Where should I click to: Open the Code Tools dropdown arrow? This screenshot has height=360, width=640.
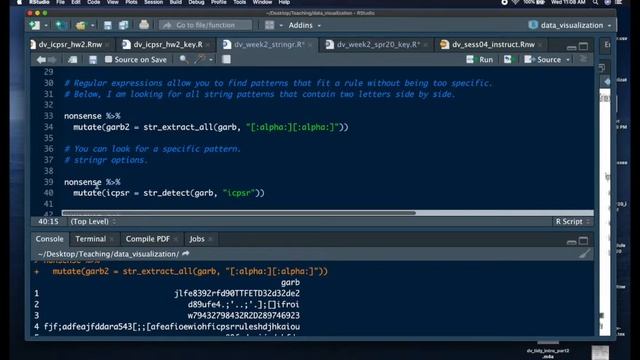pyautogui.click(x=211, y=60)
